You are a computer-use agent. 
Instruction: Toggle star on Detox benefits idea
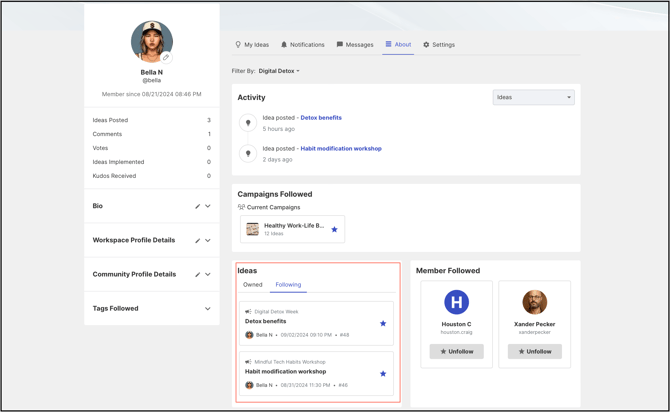pos(383,324)
